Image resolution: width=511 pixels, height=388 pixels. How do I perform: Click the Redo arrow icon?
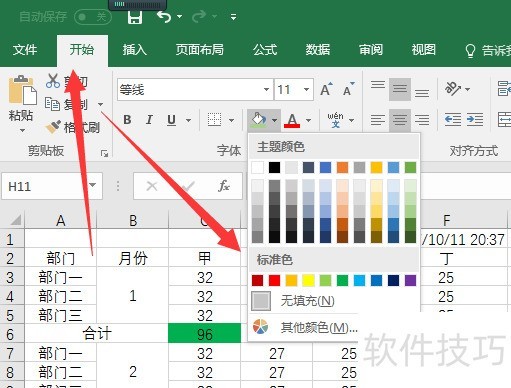(199, 16)
